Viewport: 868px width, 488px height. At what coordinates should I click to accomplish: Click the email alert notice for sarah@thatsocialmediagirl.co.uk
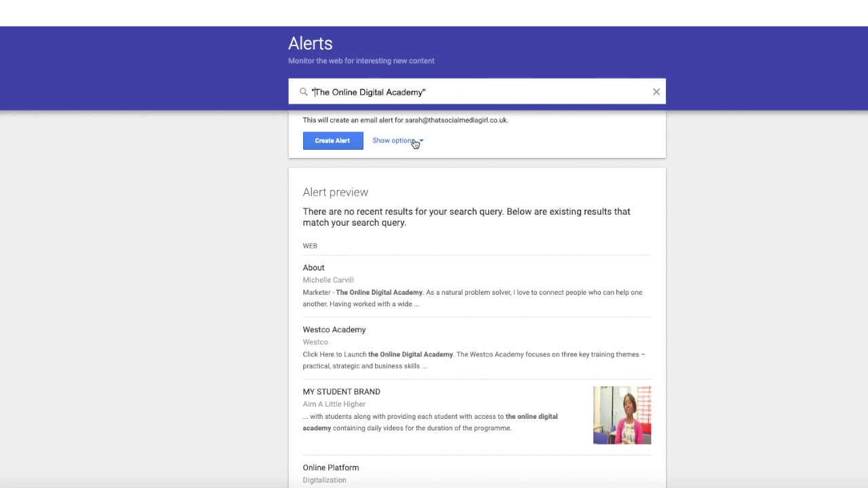pos(406,120)
